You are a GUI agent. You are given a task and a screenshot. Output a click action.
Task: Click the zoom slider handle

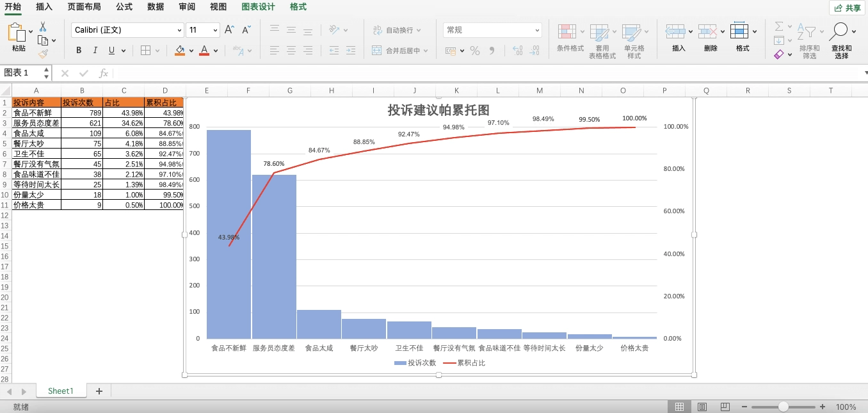coord(784,407)
